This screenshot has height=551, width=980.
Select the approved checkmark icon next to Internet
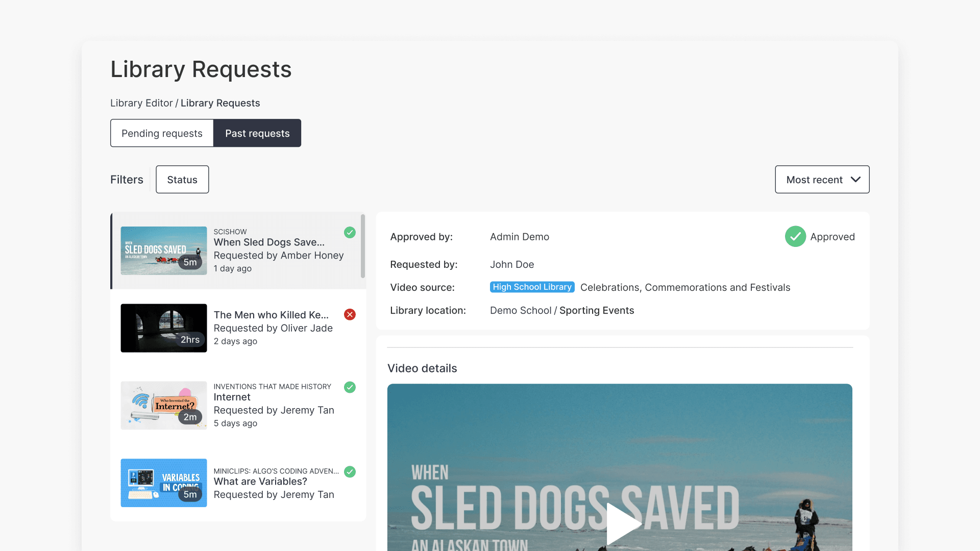(x=350, y=387)
